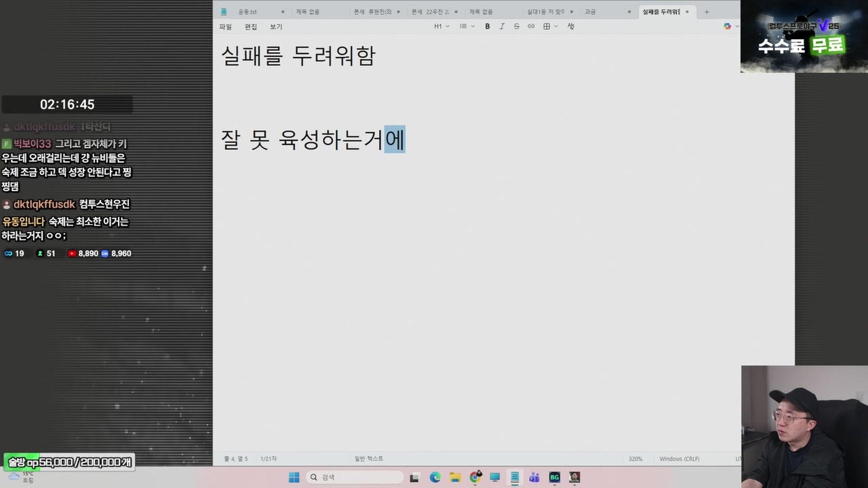Toggle bold formatting
This screenshot has width=868, height=488.
487,26
